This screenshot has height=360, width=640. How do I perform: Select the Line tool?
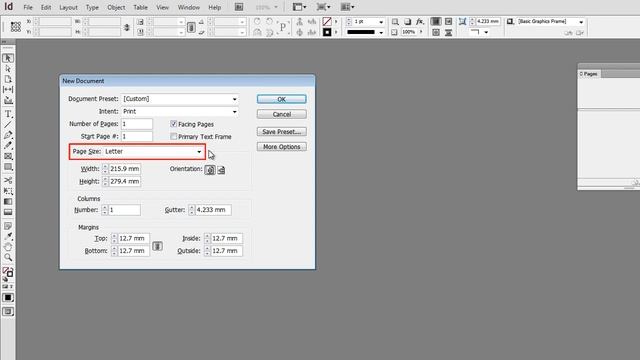pyautogui.click(x=8, y=124)
